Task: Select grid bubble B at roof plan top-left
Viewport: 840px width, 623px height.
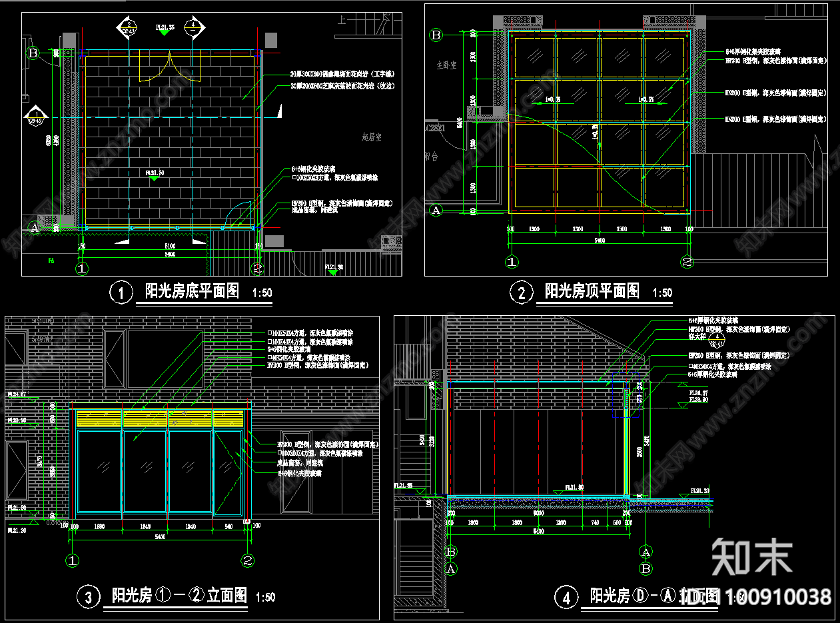Action: coord(436,35)
